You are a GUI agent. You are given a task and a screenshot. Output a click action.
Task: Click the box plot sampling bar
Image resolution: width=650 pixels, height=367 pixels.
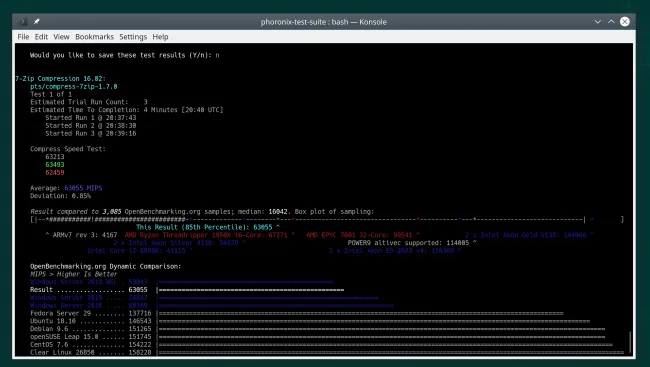[327, 219]
